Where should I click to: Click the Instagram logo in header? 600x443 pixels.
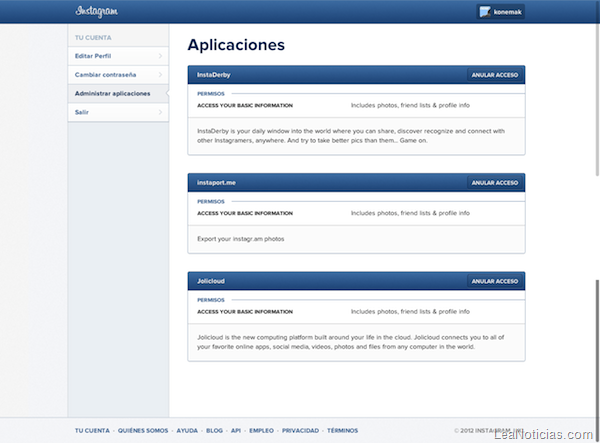[96, 11]
